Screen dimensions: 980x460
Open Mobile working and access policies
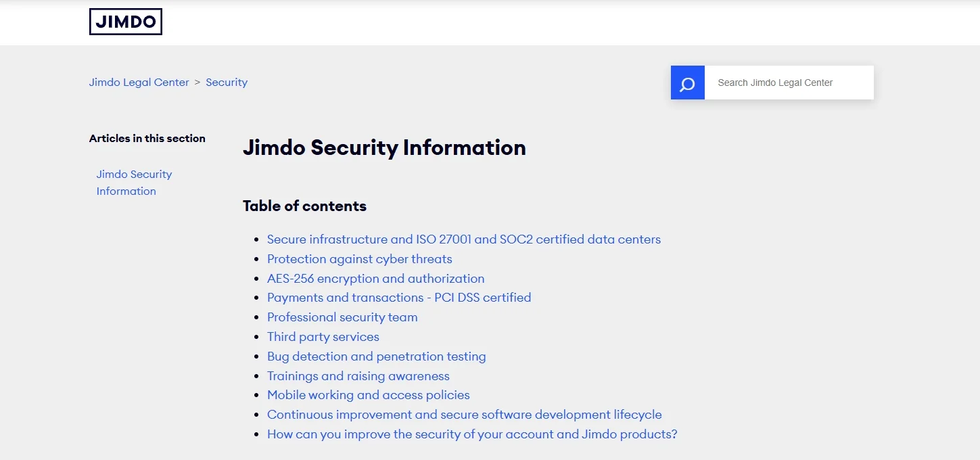tap(369, 395)
